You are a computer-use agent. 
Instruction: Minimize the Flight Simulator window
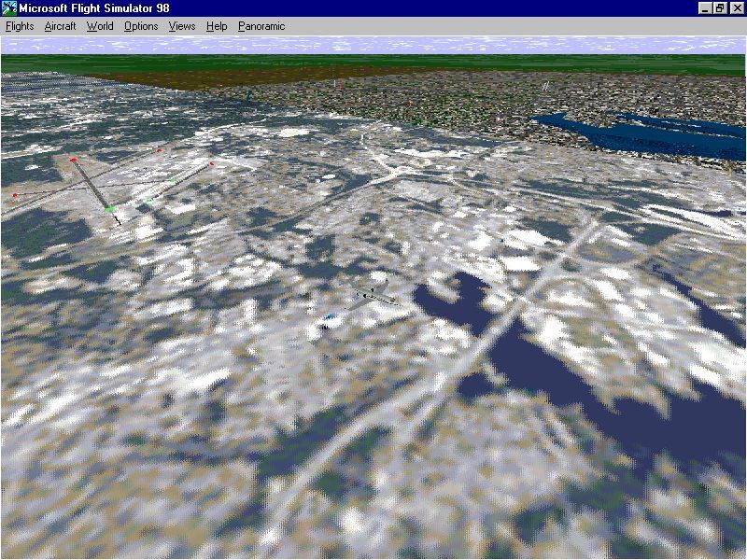(706, 8)
